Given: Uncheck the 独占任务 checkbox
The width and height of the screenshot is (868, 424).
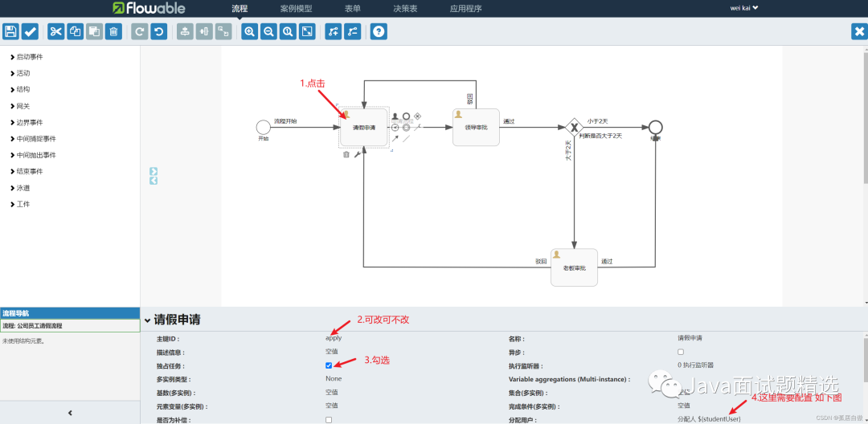Looking at the screenshot, I should tap(329, 365).
